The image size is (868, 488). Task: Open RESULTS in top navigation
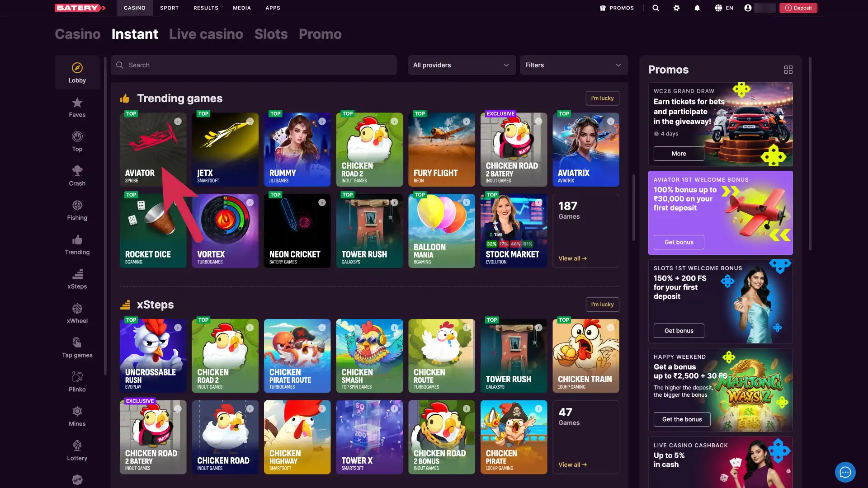tap(206, 8)
